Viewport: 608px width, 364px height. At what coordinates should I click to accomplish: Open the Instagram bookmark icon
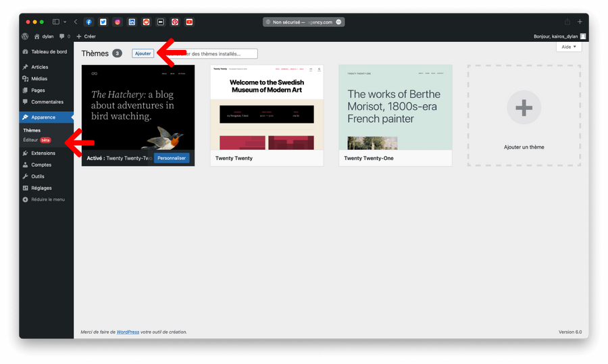(118, 22)
